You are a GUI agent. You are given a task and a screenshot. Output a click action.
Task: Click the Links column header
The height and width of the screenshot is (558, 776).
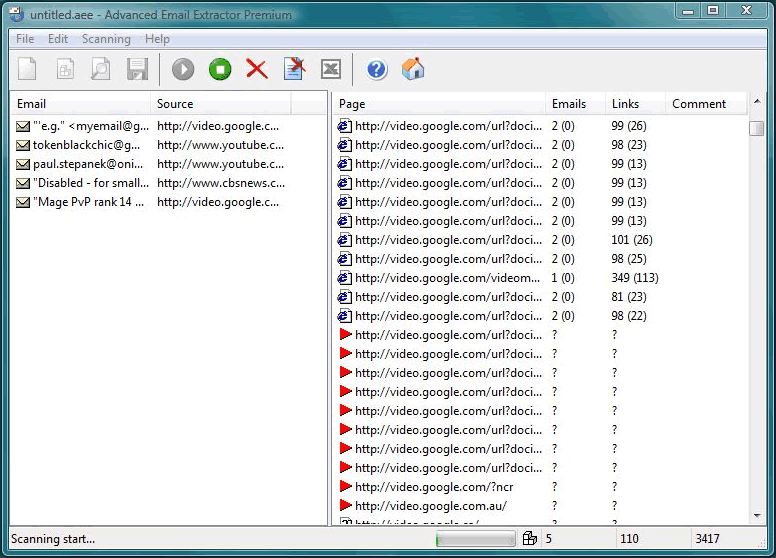(x=625, y=104)
